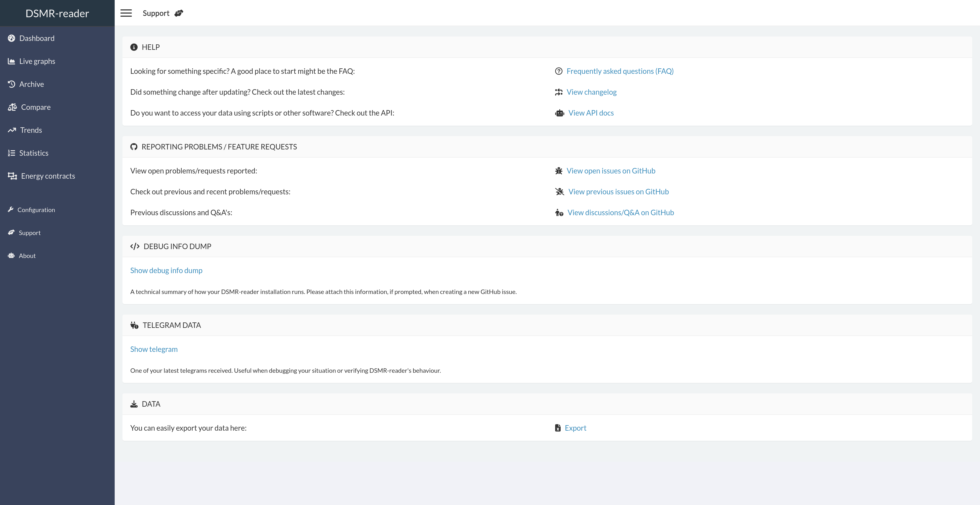Click the handshake icon beside the Support title
Viewport: 980px width, 505px height.
(179, 13)
